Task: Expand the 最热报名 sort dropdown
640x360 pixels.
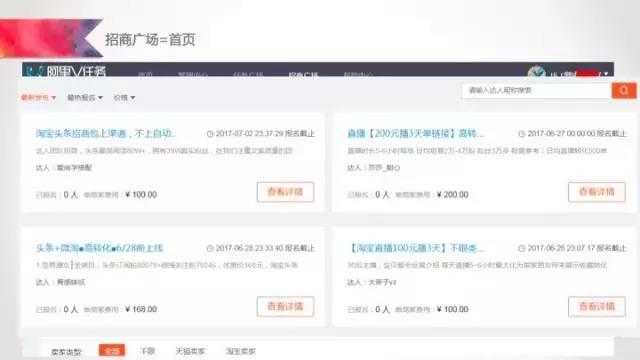Action: click(x=85, y=98)
